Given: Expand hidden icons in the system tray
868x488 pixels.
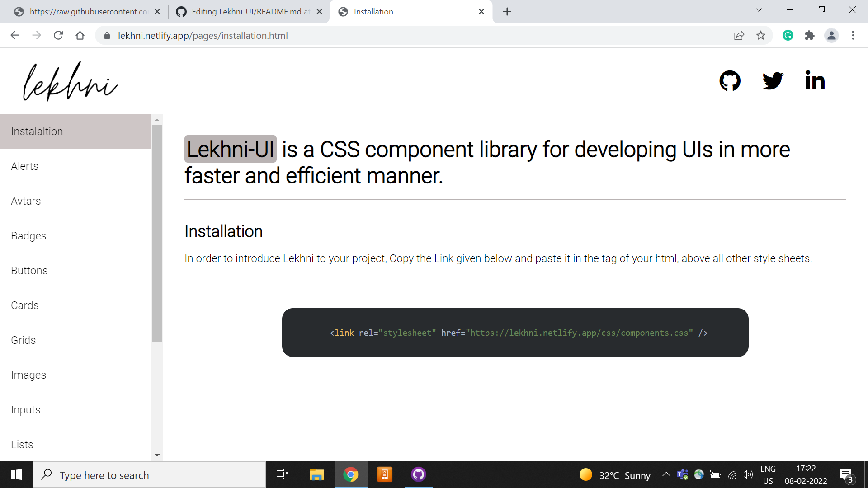Looking at the screenshot, I should point(665,474).
